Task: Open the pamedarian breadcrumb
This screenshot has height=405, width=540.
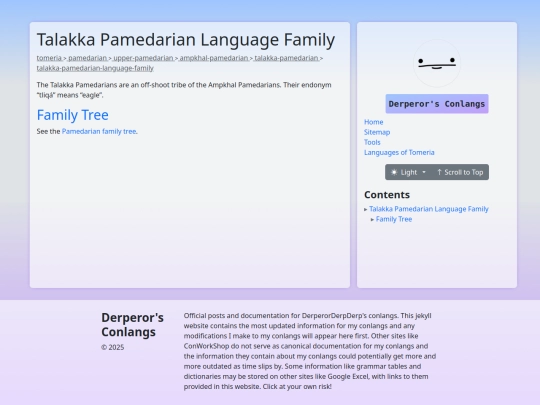Action: point(87,58)
